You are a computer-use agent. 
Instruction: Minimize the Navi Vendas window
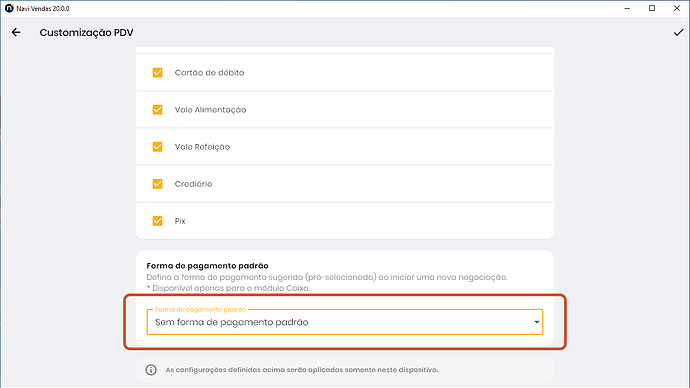pos(628,8)
